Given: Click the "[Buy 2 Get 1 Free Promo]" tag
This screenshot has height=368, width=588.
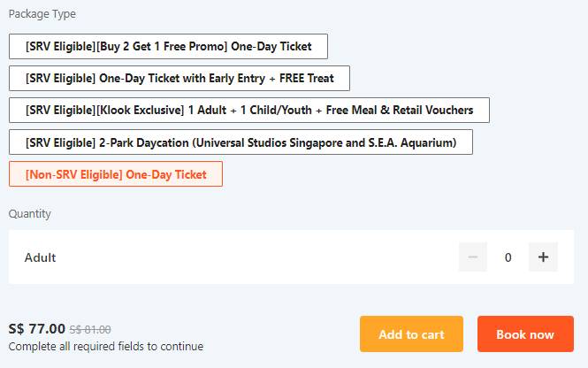Looking at the screenshot, I should [x=164, y=46].
